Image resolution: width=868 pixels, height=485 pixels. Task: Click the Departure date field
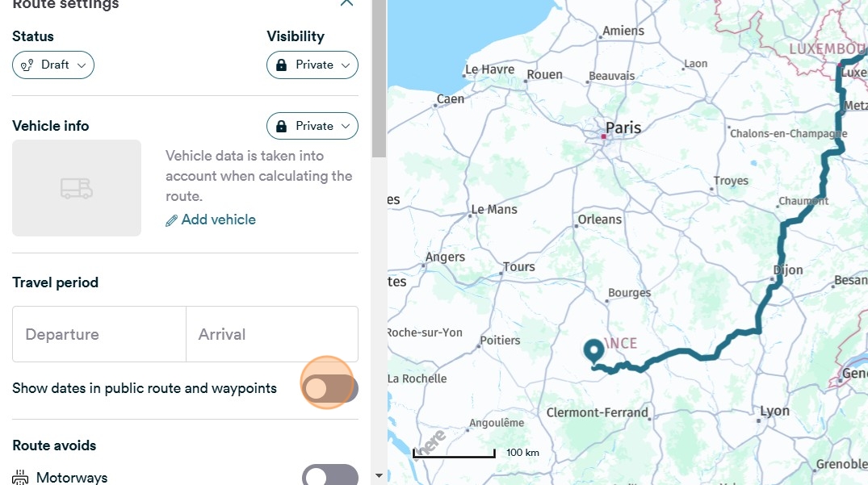coord(99,334)
